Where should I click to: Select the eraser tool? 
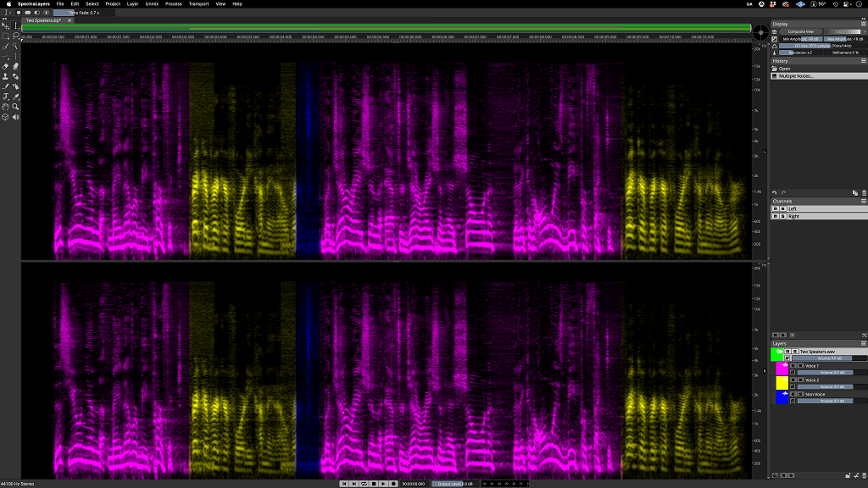pyautogui.click(x=6, y=66)
